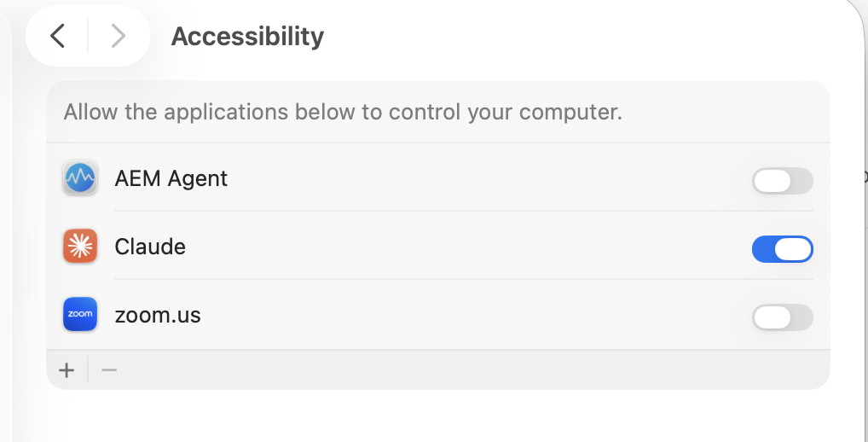The height and width of the screenshot is (442, 868).
Task: Remove the selected app with the minus button
Action: coord(109,369)
